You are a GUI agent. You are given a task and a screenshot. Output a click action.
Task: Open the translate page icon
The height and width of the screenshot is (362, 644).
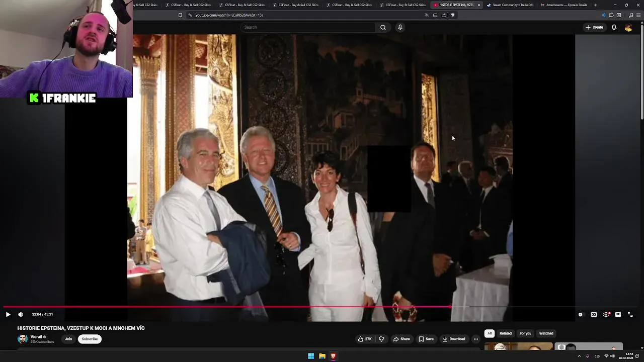coord(427,15)
